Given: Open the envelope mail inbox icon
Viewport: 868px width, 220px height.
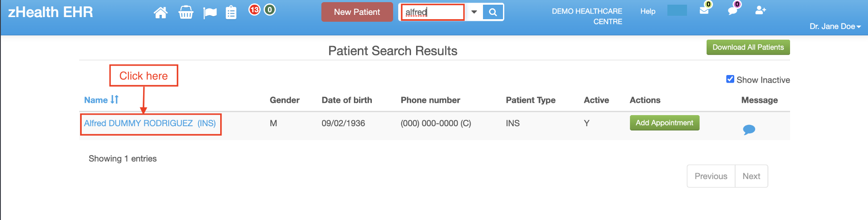Looking at the screenshot, I should 704,10.
